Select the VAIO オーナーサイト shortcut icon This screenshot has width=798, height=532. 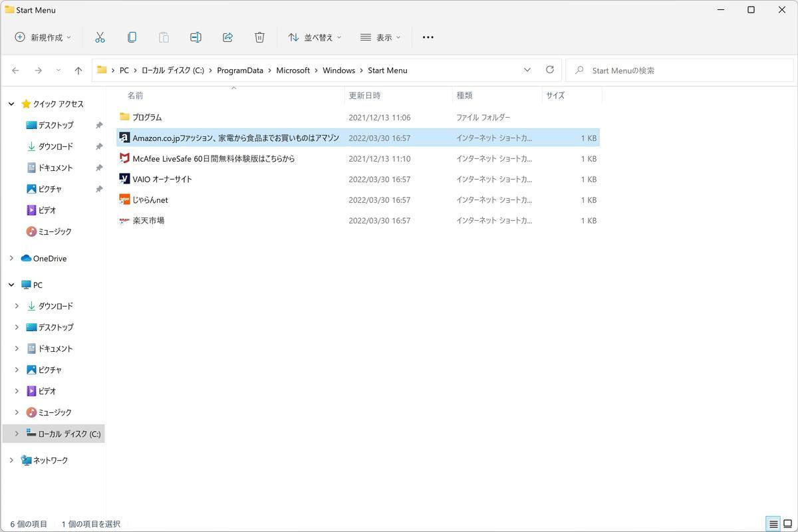124,179
